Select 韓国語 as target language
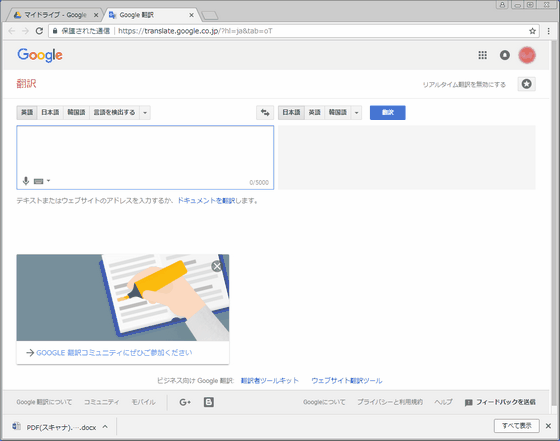 [338, 112]
